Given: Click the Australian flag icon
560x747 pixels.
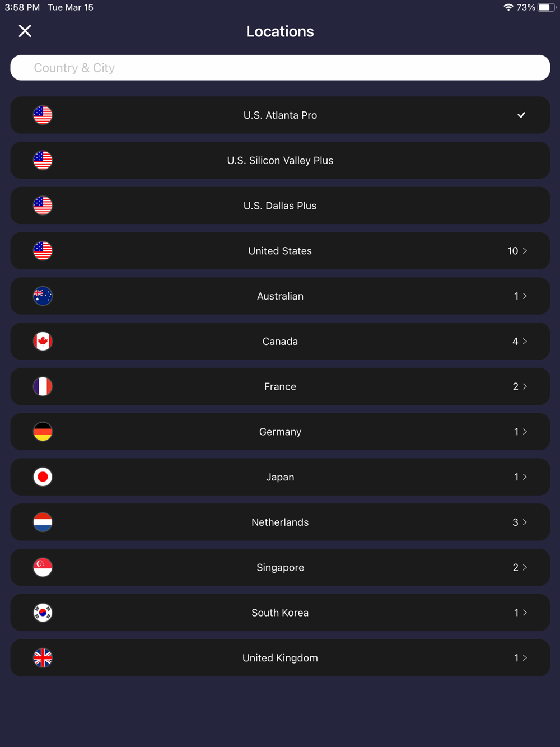Looking at the screenshot, I should pos(43,296).
